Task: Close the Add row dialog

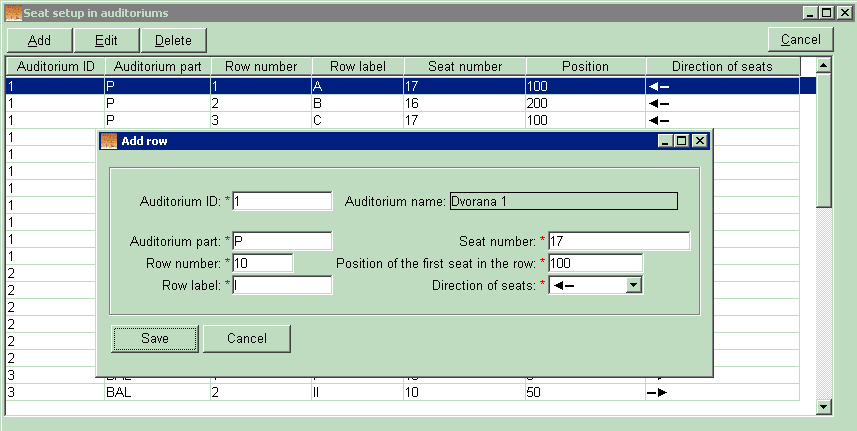Action: point(700,141)
